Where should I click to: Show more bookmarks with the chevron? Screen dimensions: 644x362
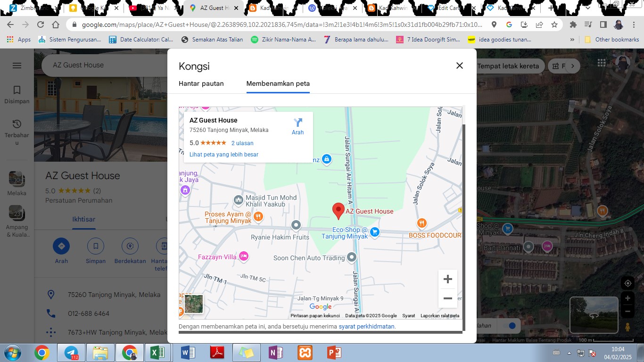coord(572,40)
